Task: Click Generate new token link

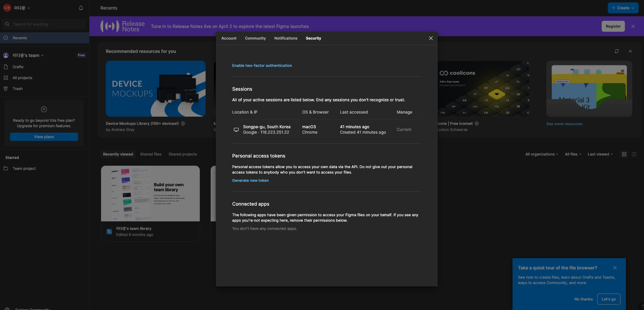Action: click(250, 180)
